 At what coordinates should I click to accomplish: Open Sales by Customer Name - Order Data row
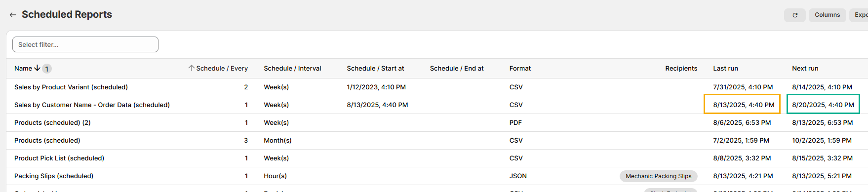(x=92, y=105)
